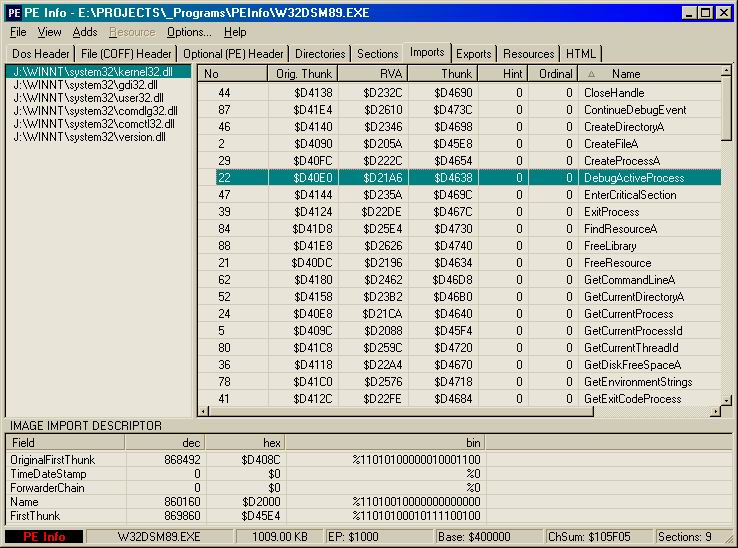The height and width of the screenshot is (548, 738).
Task: Click the sort arrow in Name column header
Action: click(x=590, y=74)
